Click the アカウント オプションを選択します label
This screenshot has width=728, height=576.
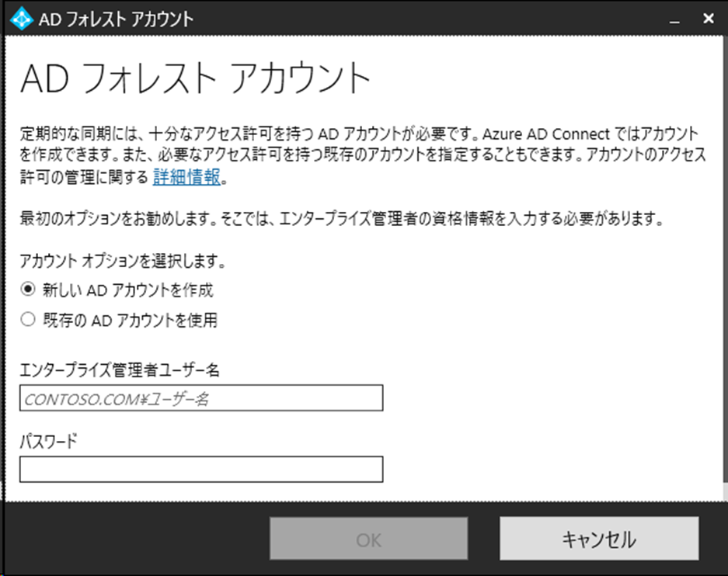click(123, 261)
